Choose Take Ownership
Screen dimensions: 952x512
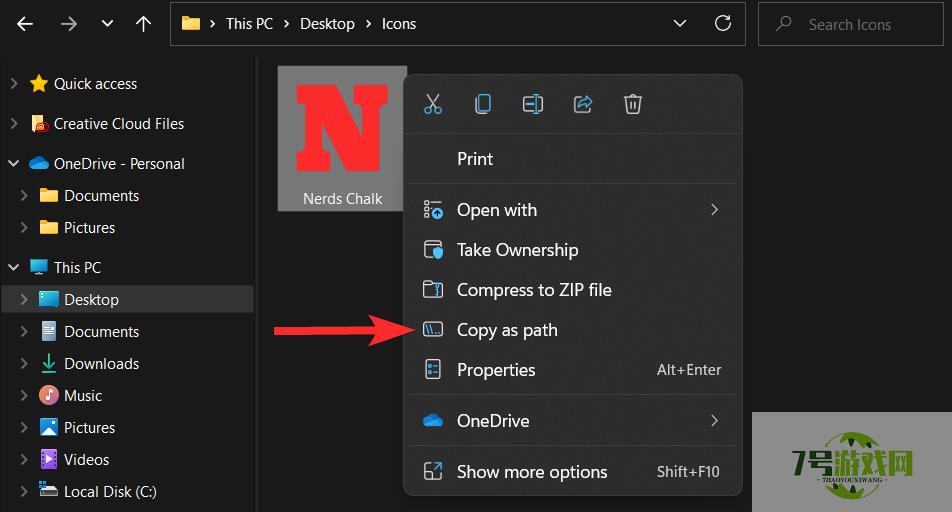[573, 250]
